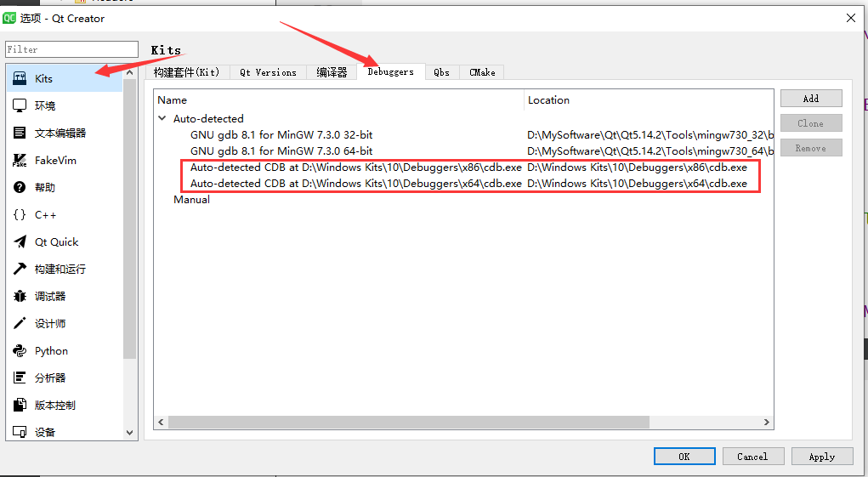Switch to the CMake tab
This screenshot has height=477, width=868.
coord(482,72)
